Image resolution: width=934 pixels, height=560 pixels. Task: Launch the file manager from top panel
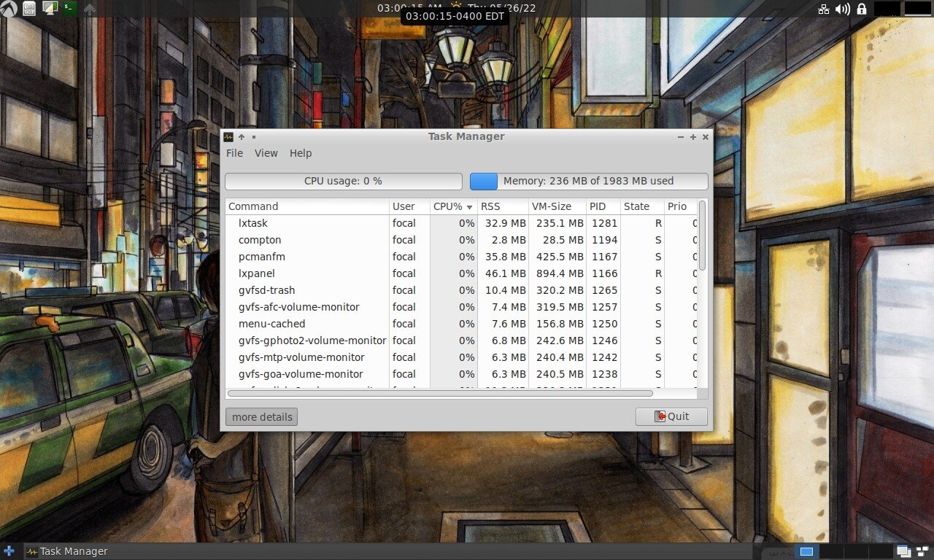(x=29, y=9)
